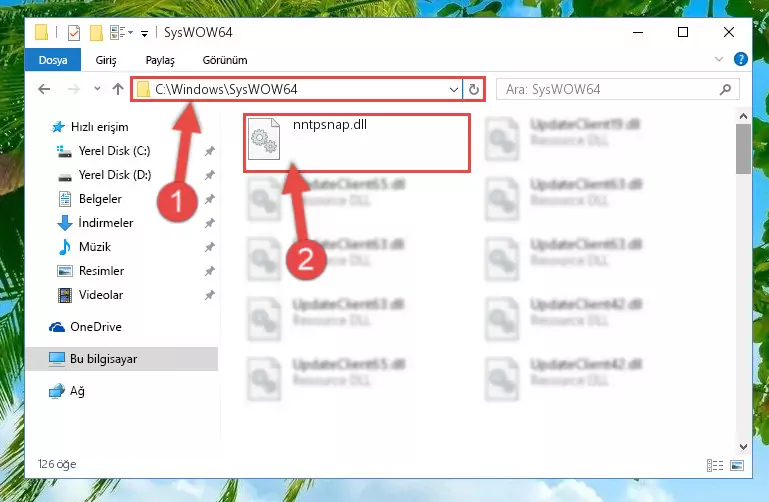Open the blue Help question mark icon
Viewport: 769px width, 502px height.
[x=741, y=59]
